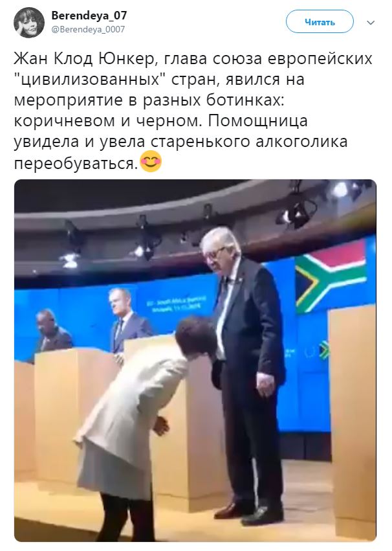Click the word "цивилизованных" in the tweet
Viewport: 392px width, 551px height.
(x=90, y=79)
